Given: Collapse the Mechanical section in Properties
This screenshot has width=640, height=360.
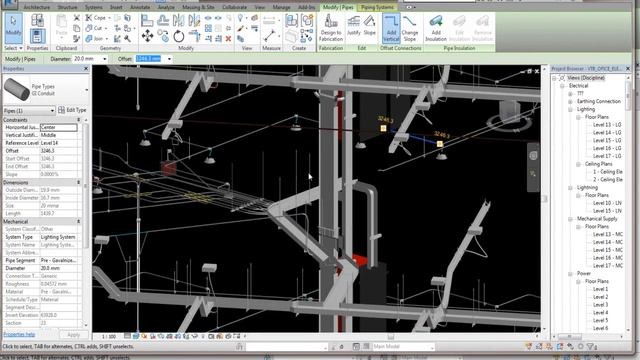Looking at the screenshot, I should [x=78, y=221].
